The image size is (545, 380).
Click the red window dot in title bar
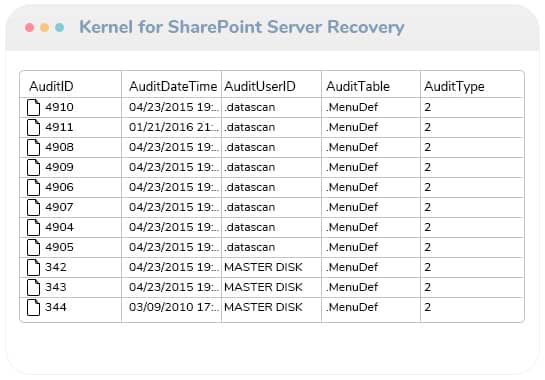pos(30,27)
